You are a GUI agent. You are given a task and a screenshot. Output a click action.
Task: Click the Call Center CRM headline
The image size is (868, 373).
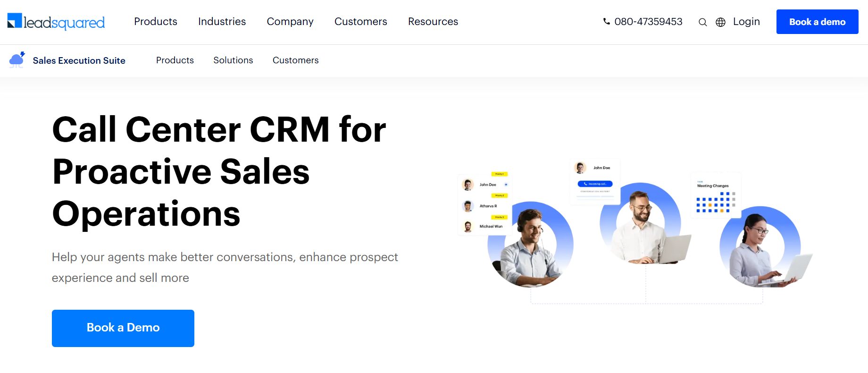[219, 171]
